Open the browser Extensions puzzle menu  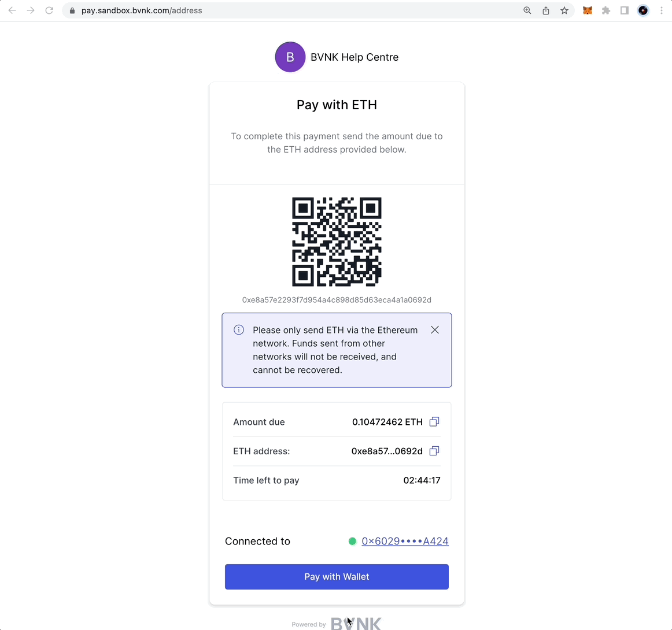point(606,10)
